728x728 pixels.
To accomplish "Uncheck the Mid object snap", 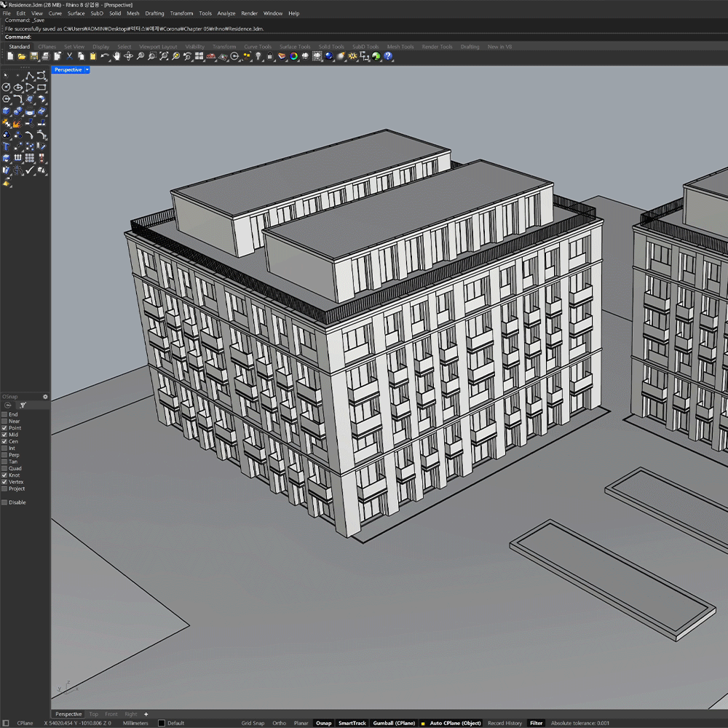I will coord(4,435).
